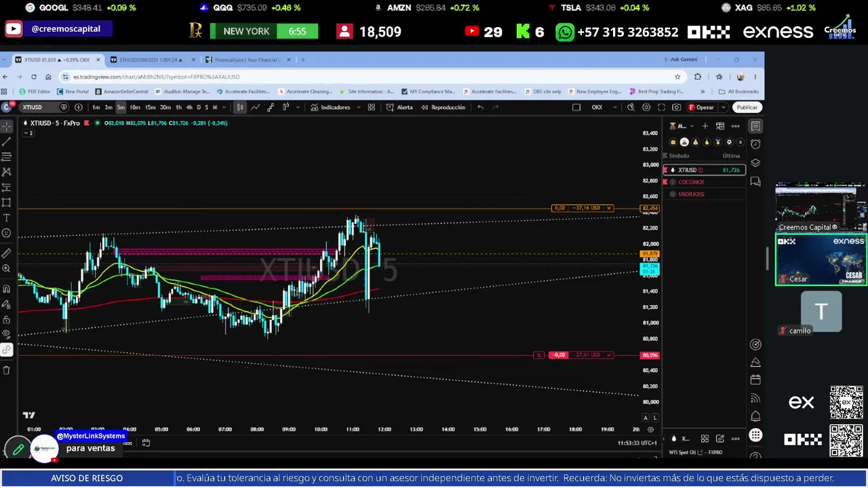
Task: Take a chart snapshot with camera icon
Action: [x=676, y=107]
